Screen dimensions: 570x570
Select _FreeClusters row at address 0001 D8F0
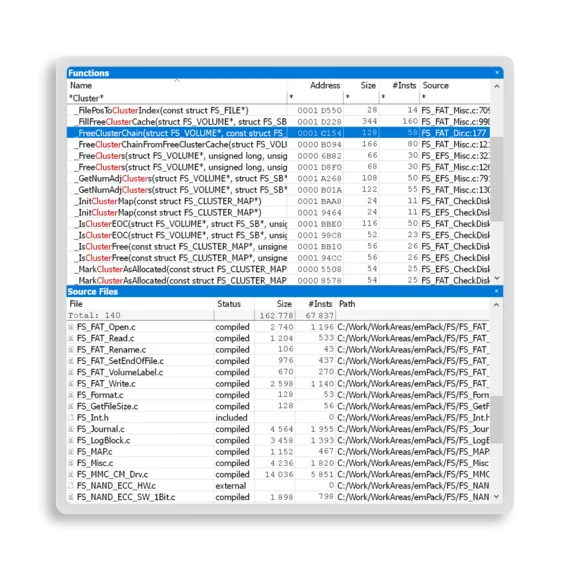coord(278,167)
